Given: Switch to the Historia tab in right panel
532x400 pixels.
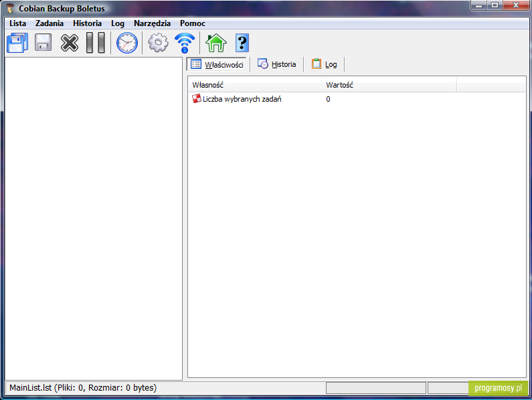Looking at the screenshot, I should 276,64.
